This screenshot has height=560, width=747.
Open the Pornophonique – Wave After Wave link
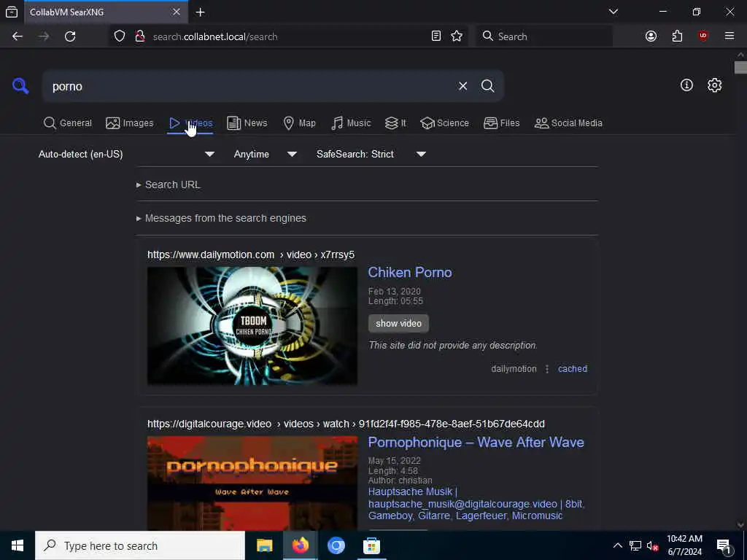tap(476, 442)
